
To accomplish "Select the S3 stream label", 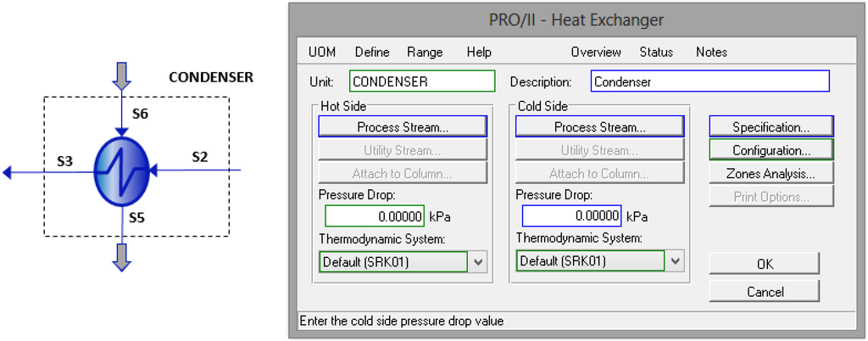I will point(64,162).
